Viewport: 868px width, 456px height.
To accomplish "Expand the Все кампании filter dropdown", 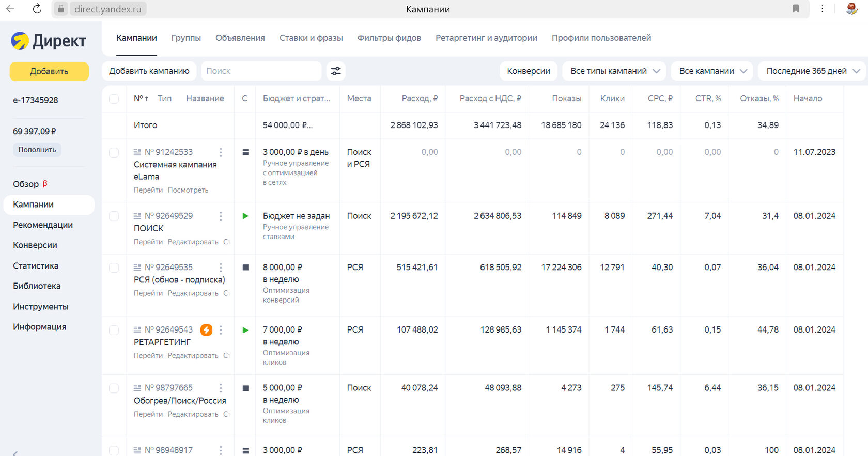I will pos(712,71).
